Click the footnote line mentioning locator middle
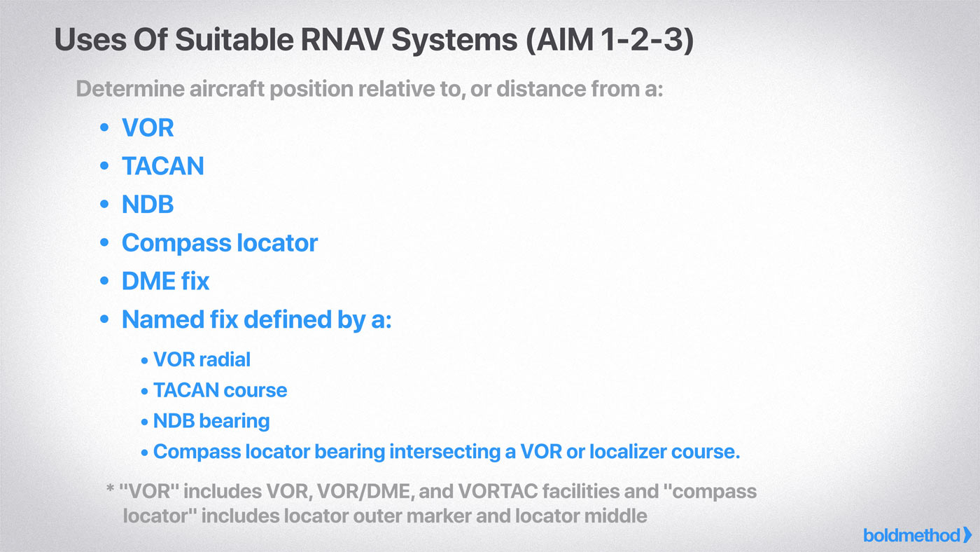 pyautogui.click(x=384, y=517)
